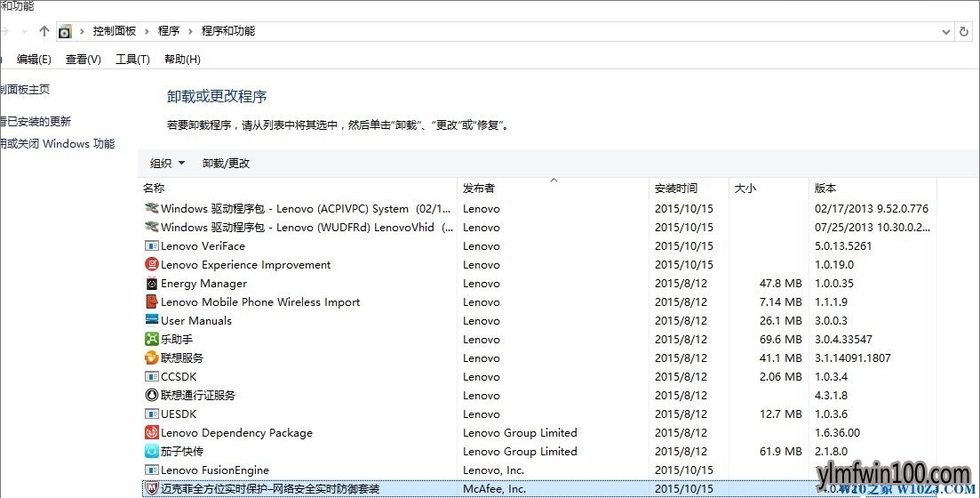
Task: Open the 编辑(E) menu
Action: (34, 60)
